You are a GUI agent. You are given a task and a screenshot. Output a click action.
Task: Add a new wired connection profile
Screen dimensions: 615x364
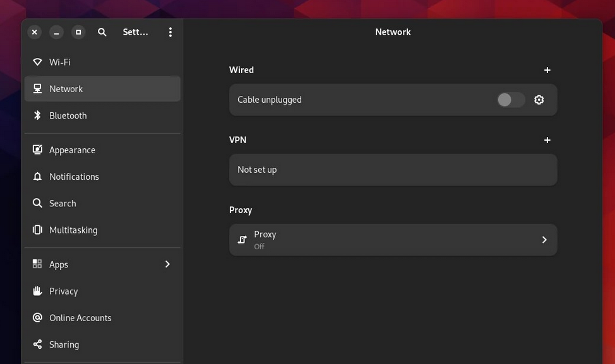click(547, 70)
